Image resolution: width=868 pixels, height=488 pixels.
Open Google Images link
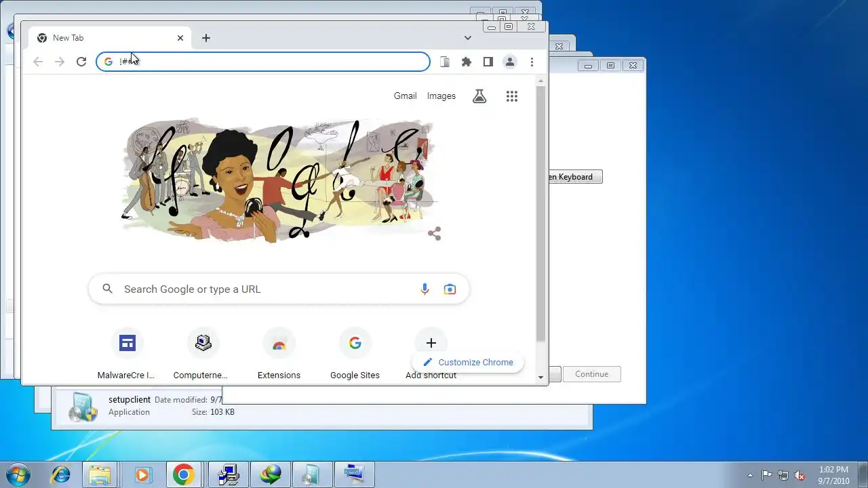click(x=441, y=96)
